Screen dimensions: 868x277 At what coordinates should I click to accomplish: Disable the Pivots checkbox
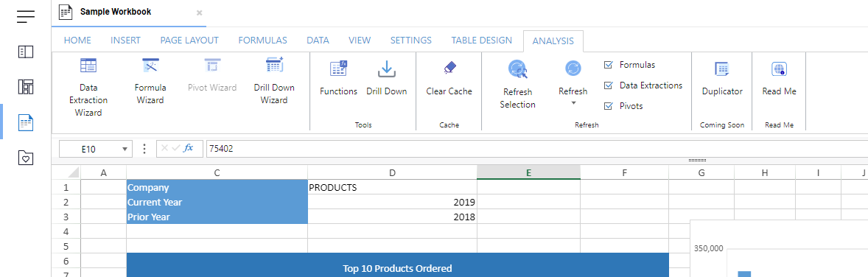tap(609, 106)
